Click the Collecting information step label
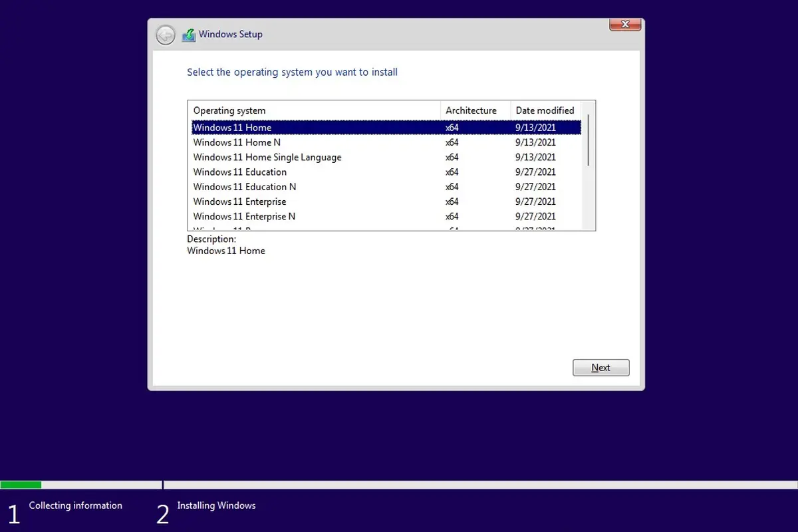 (75, 505)
